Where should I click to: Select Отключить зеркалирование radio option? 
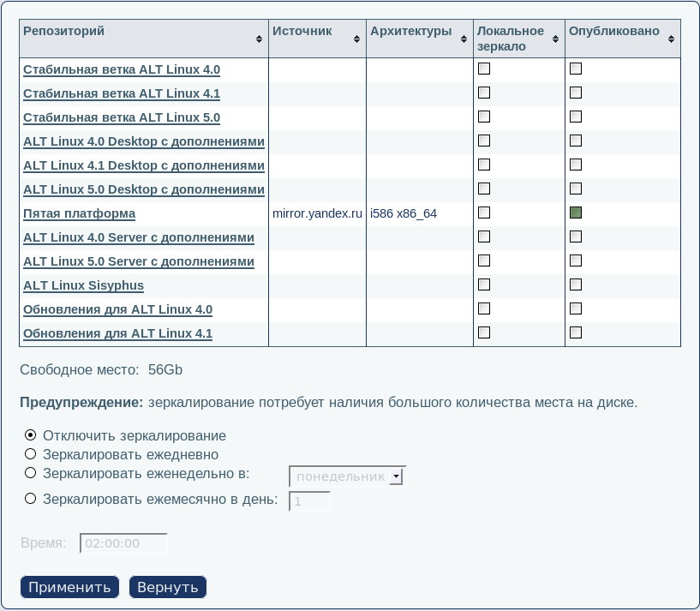[31, 435]
